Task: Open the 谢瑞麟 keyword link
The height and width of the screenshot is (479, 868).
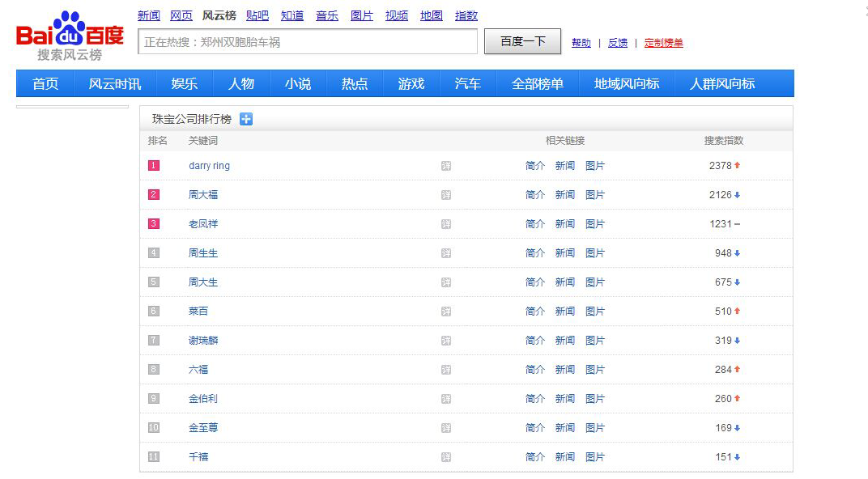Action: click(x=203, y=340)
